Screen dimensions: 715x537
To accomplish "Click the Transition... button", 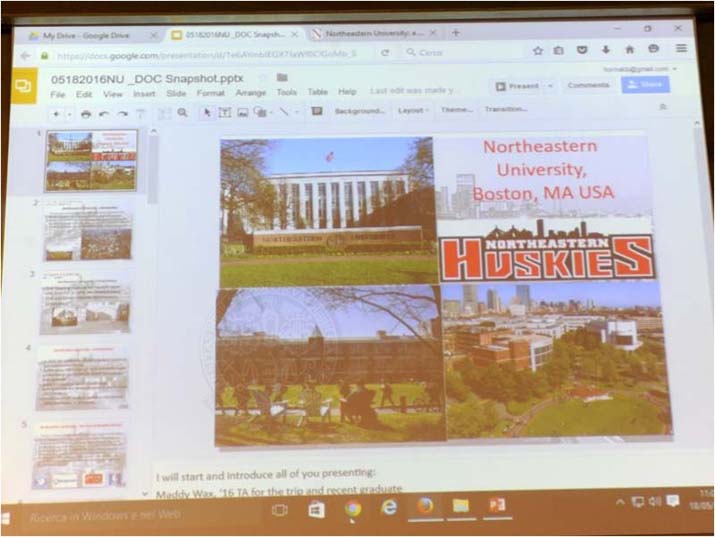I will [x=506, y=109].
